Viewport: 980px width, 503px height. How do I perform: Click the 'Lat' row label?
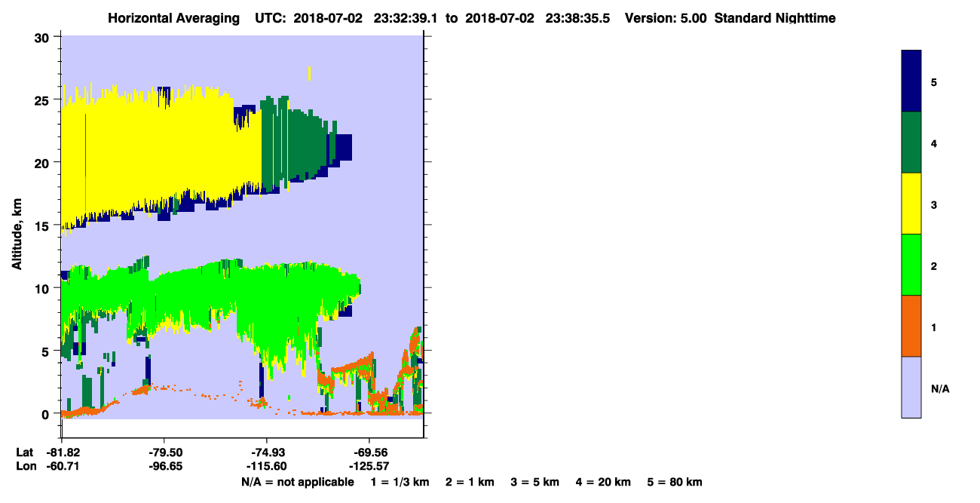tap(25, 452)
